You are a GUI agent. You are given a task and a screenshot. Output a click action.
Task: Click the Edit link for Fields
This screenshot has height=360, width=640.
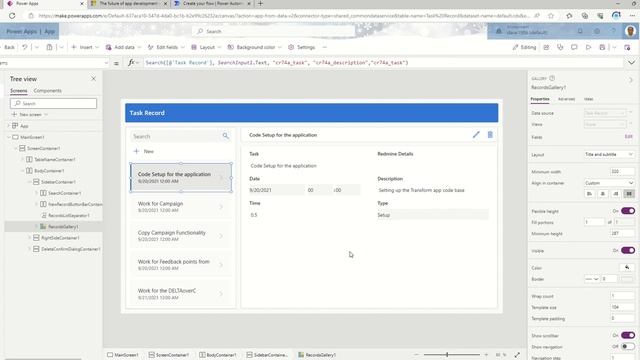click(629, 137)
